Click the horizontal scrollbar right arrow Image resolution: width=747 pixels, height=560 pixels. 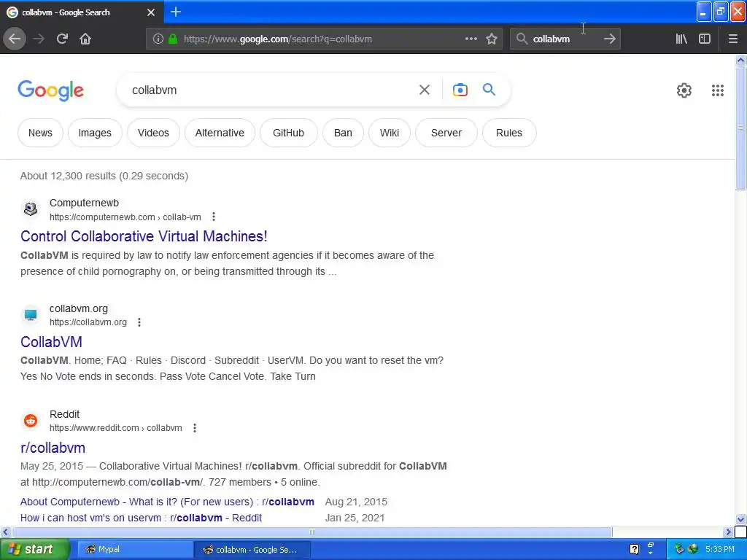(x=728, y=532)
